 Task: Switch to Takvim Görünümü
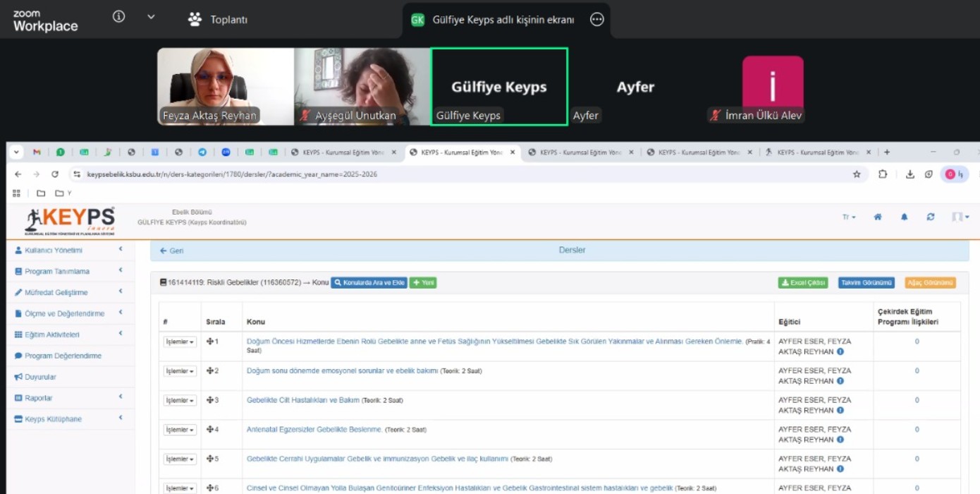pos(866,283)
